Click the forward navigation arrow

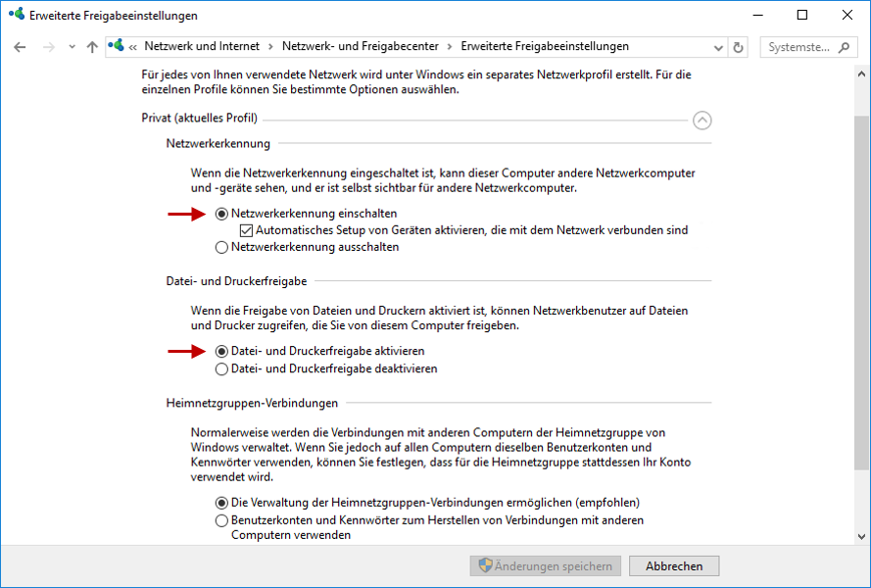pos(49,47)
